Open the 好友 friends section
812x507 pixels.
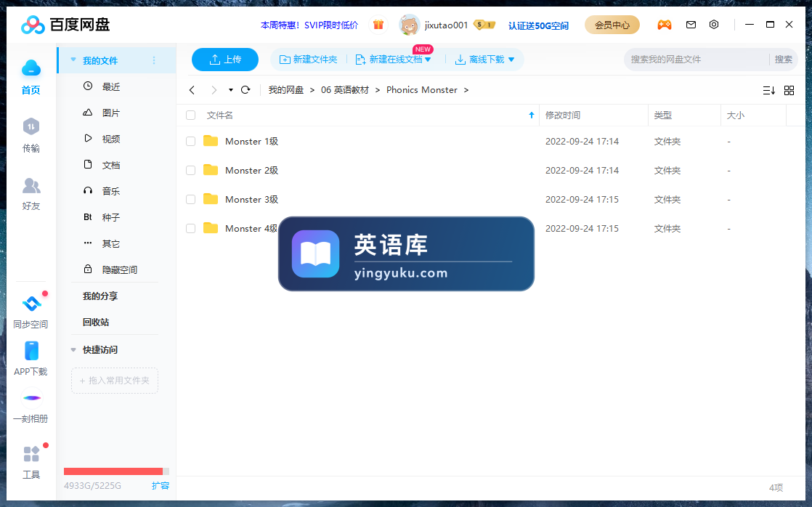[x=31, y=194]
